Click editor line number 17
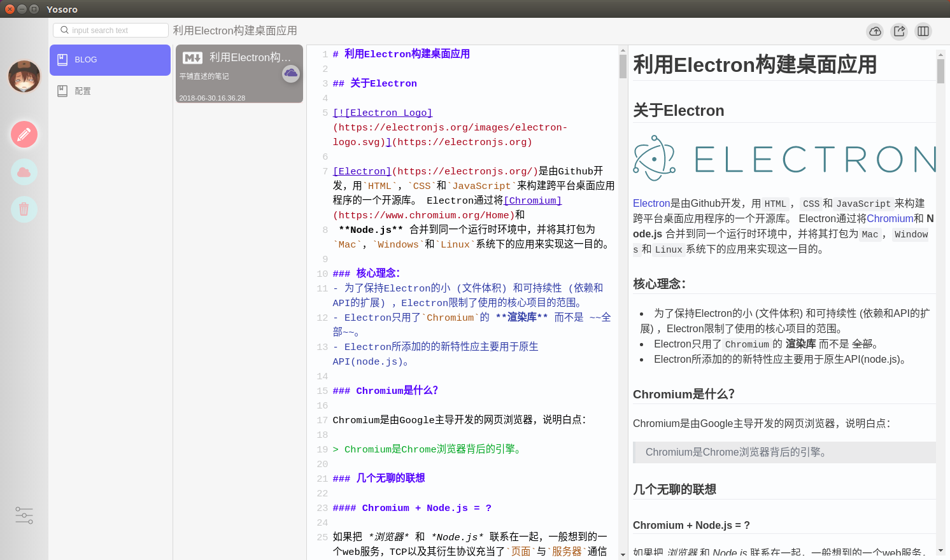This screenshot has height=560, width=950. [322, 420]
